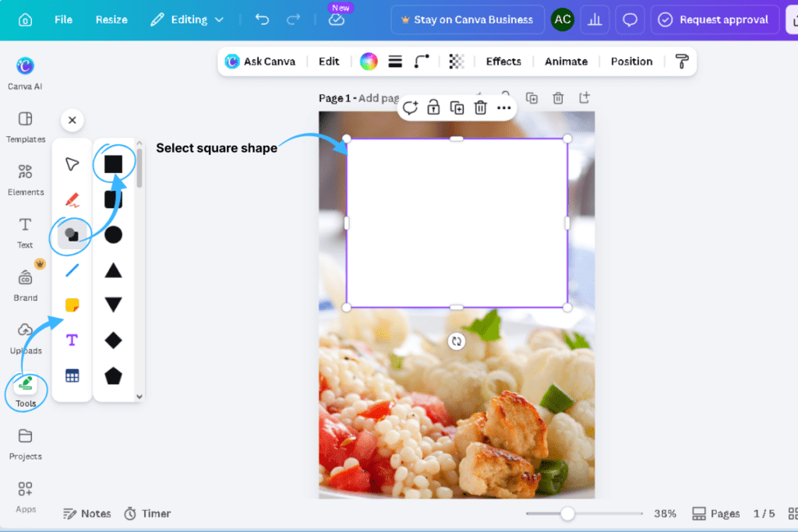The height and width of the screenshot is (532, 798).
Task: Click the shapes list scroll-down arrow
Action: tap(139, 396)
